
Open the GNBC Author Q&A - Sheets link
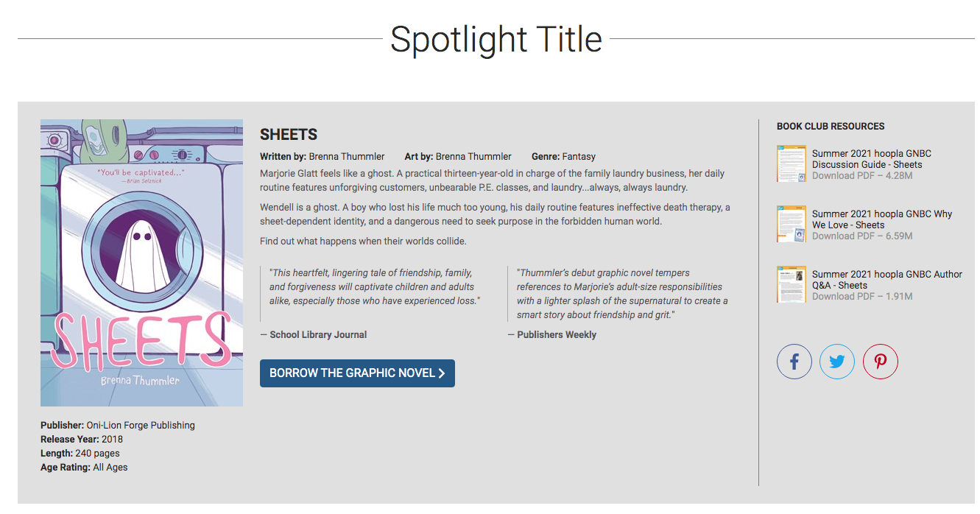click(886, 280)
